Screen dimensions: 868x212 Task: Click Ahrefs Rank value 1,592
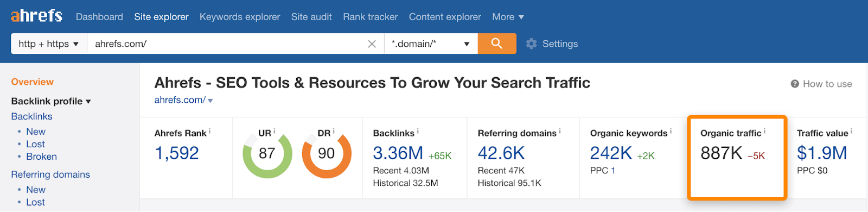[x=177, y=153]
